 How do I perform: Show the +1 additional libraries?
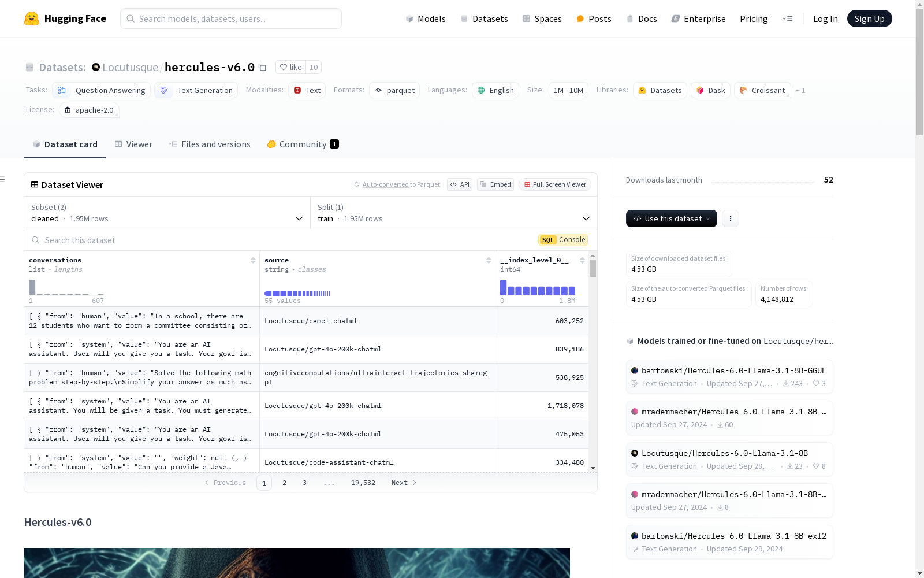pyautogui.click(x=800, y=90)
